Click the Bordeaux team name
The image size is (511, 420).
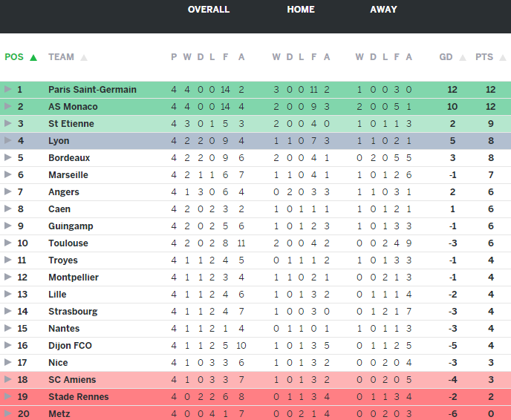[69, 158]
